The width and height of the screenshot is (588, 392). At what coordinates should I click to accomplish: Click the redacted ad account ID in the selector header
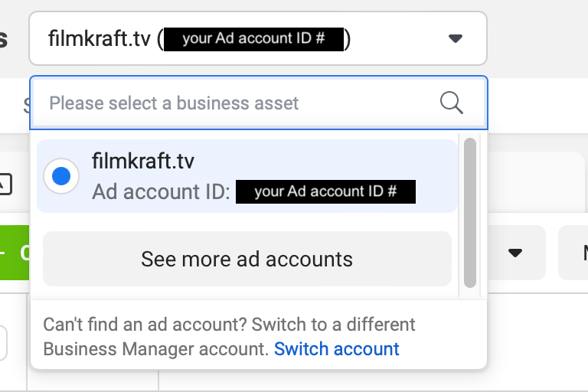pyautogui.click(x=252, y=38)
